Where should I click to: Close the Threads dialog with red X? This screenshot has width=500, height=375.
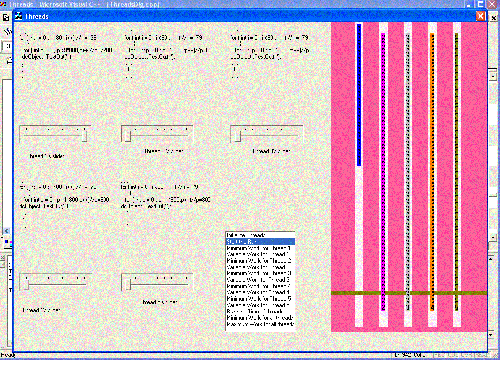coord(480,16)
